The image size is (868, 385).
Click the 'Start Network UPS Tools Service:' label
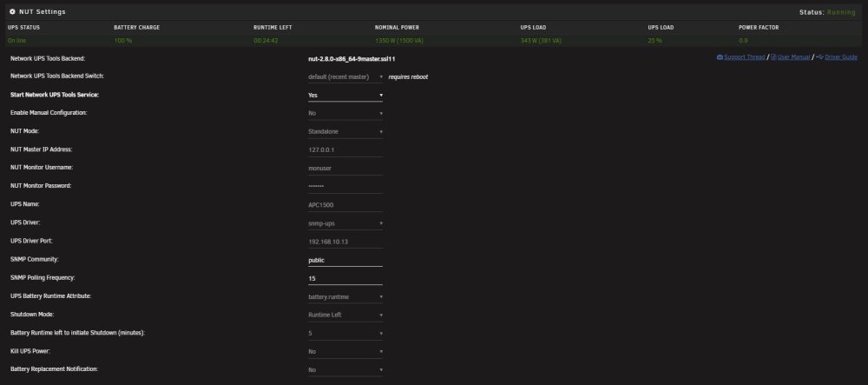click(54, 95)
